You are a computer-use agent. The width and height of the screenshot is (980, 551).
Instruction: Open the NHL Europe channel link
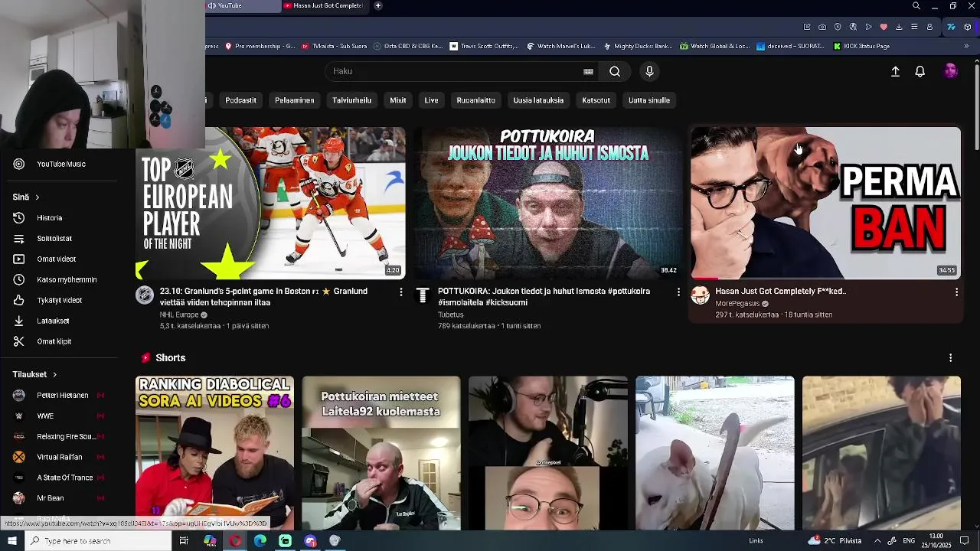(179, 315)
